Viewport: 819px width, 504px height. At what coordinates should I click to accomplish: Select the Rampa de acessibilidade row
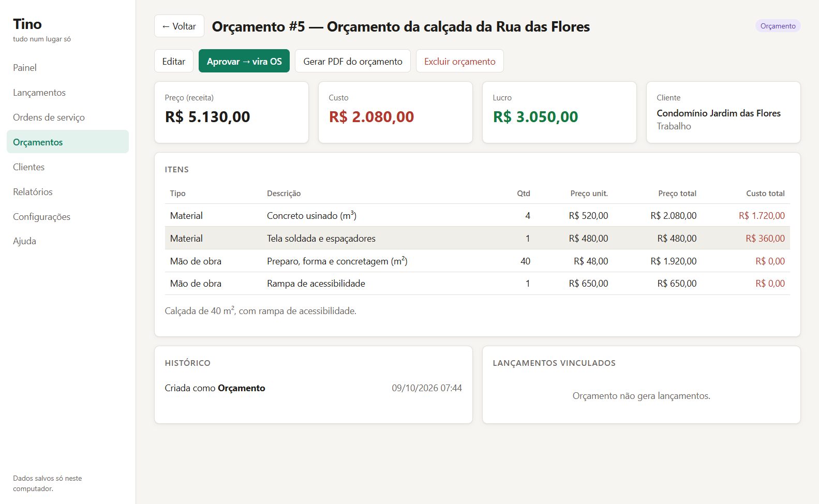[477, 284]
